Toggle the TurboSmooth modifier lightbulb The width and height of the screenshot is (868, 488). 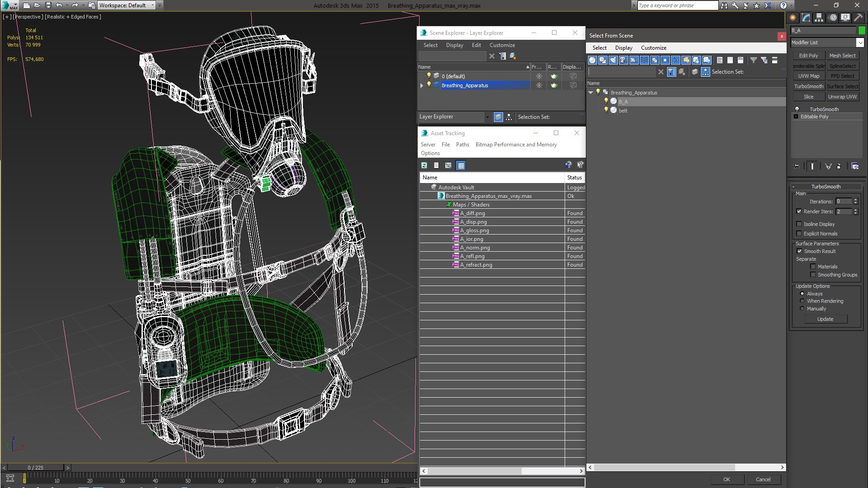797,109
